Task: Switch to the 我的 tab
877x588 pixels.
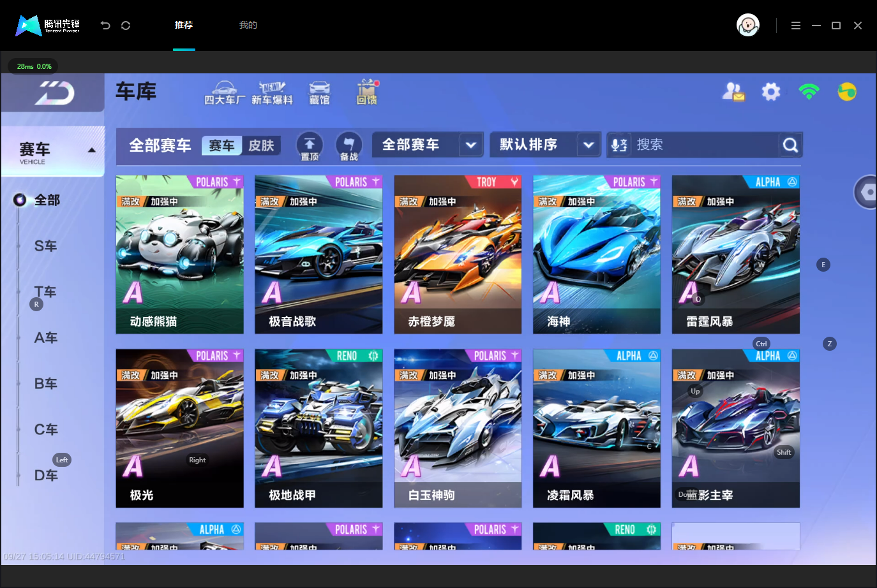Action: point(248,26)
